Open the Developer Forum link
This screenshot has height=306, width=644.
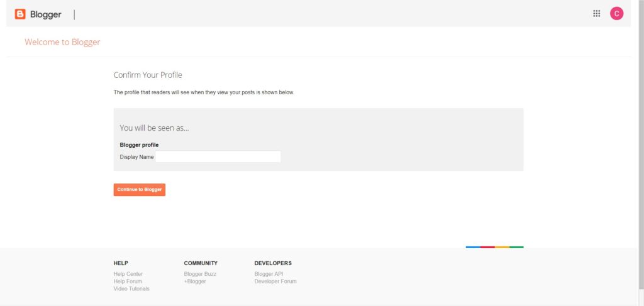(275, 281)
